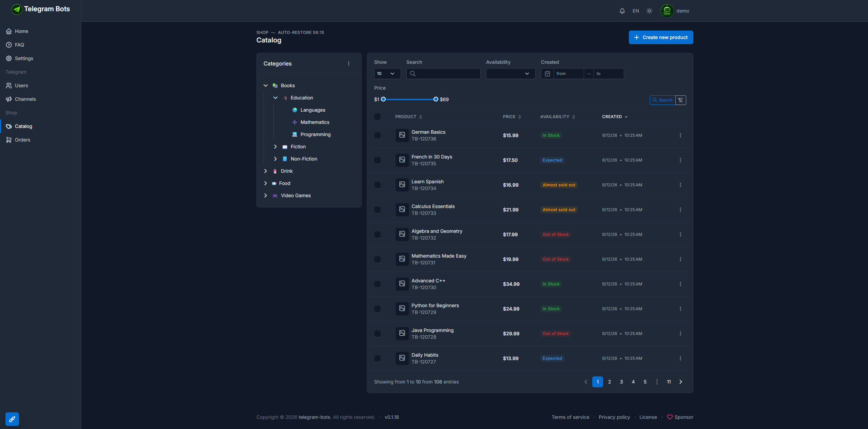The height and width of the screenshot is (429, 868).
Task: Open FAQ in the sidebar
Action: click(x=41, y=45)
